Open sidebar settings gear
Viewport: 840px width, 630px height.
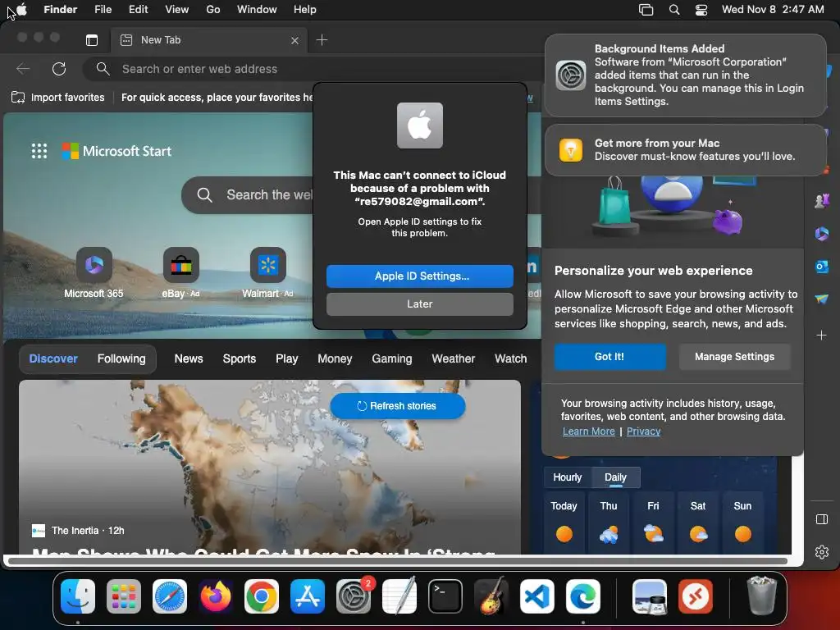(x=822, y=552)
